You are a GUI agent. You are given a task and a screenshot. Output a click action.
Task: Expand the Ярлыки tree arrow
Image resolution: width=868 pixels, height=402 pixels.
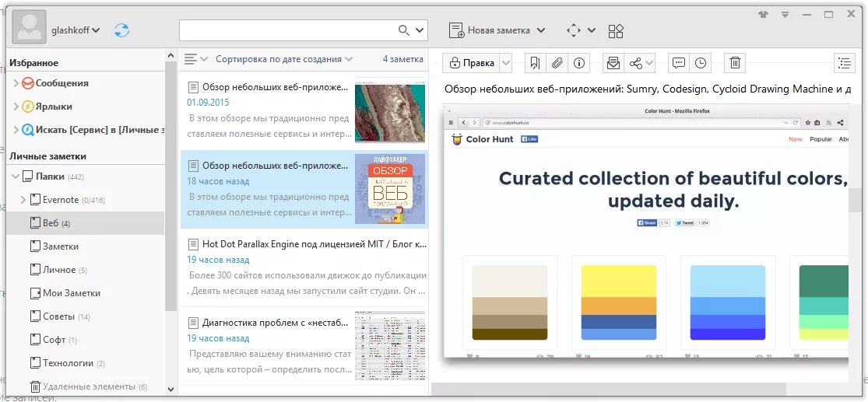[x=16, y=107]
